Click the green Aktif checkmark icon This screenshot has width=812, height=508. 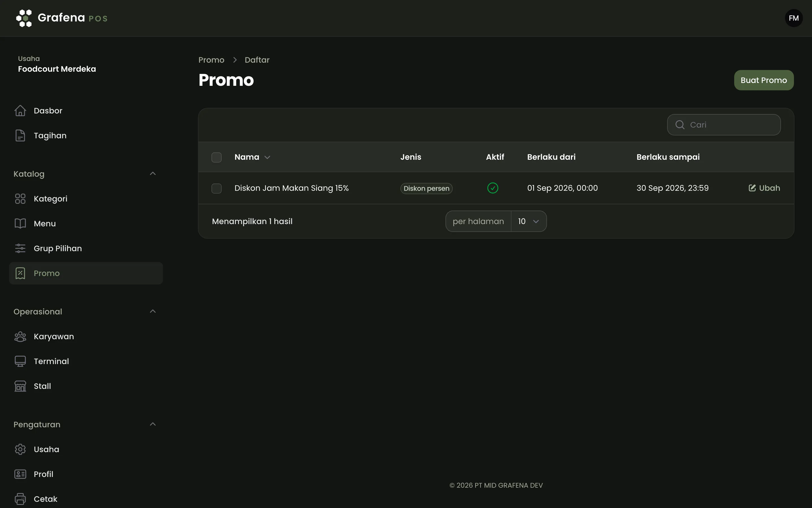(x=493, y=188)
